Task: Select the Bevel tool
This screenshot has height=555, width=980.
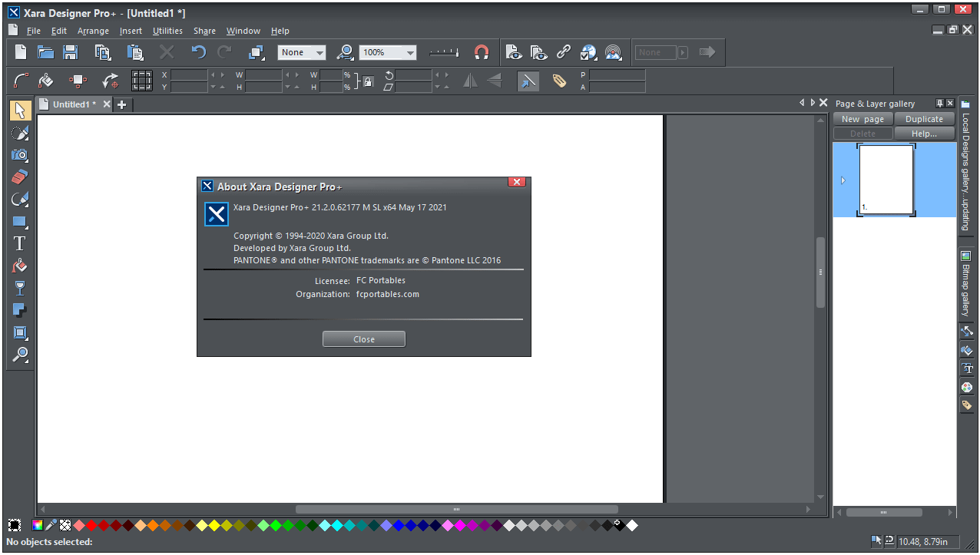Action: pyautogui.click(x=21, y=333)
